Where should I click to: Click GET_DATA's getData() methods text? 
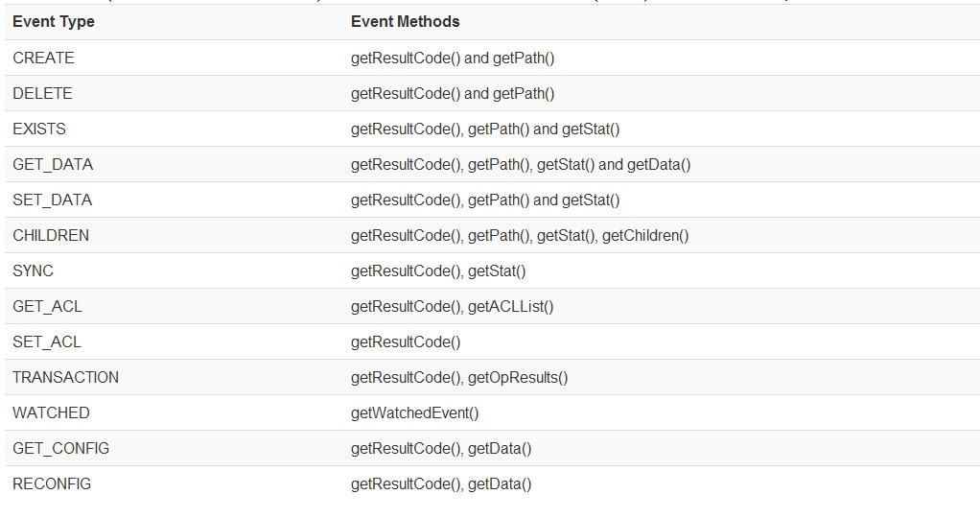pos(659,165)
